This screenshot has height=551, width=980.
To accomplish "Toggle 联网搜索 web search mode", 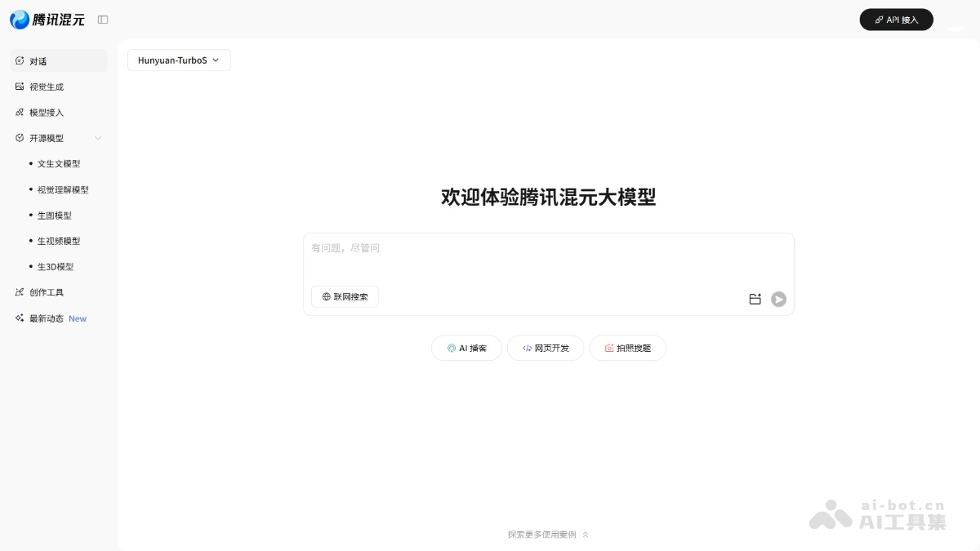I will point(344,296).
